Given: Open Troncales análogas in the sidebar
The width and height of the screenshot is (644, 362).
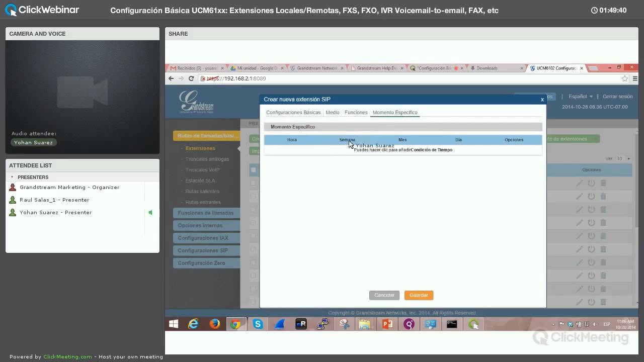Looking at the screenshot, I should click(x=207, y=159).
